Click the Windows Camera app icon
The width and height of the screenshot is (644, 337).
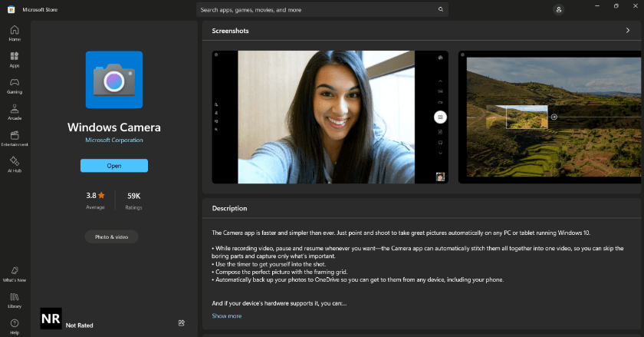[114, 79]
